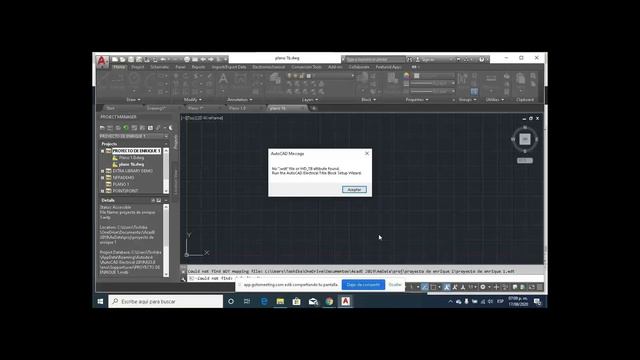Open the Home ribbon tab
640x360 pixels.
pyautogui.click(x=119, y=67)
